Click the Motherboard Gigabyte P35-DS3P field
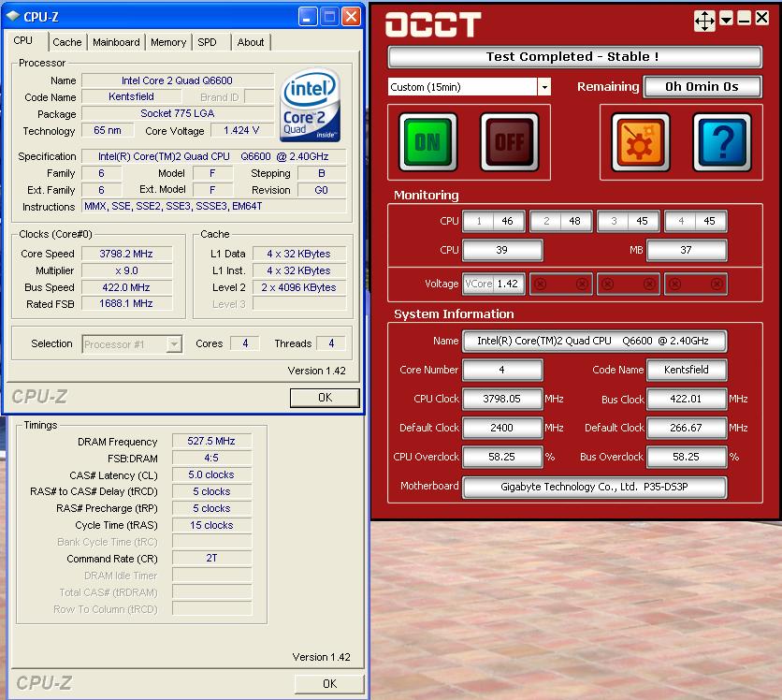The image size is (782, 700). pyautogui.click(x=595, y=487)
